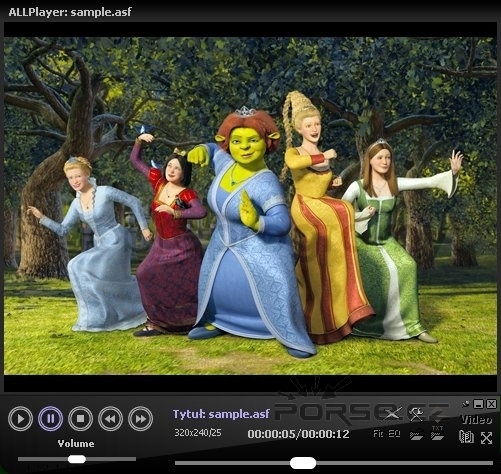Open the EQ equalizer
Screen dimensions: 501x474
pos(394,434)
